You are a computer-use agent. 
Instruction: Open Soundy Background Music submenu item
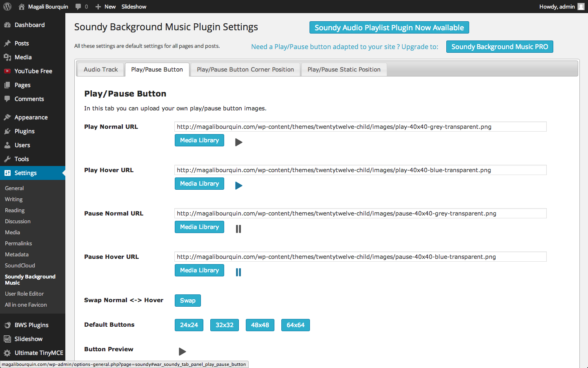pos(30,280)
